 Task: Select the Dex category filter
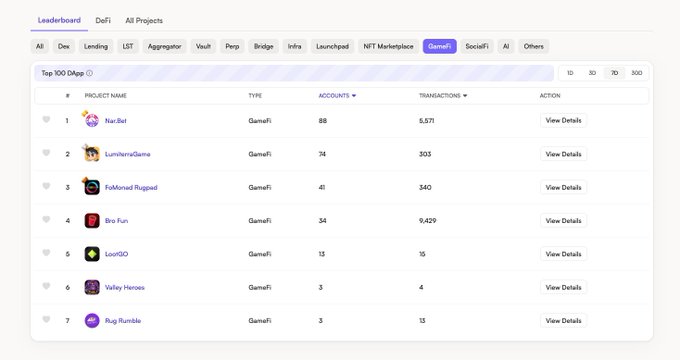[x=64, y=46]
